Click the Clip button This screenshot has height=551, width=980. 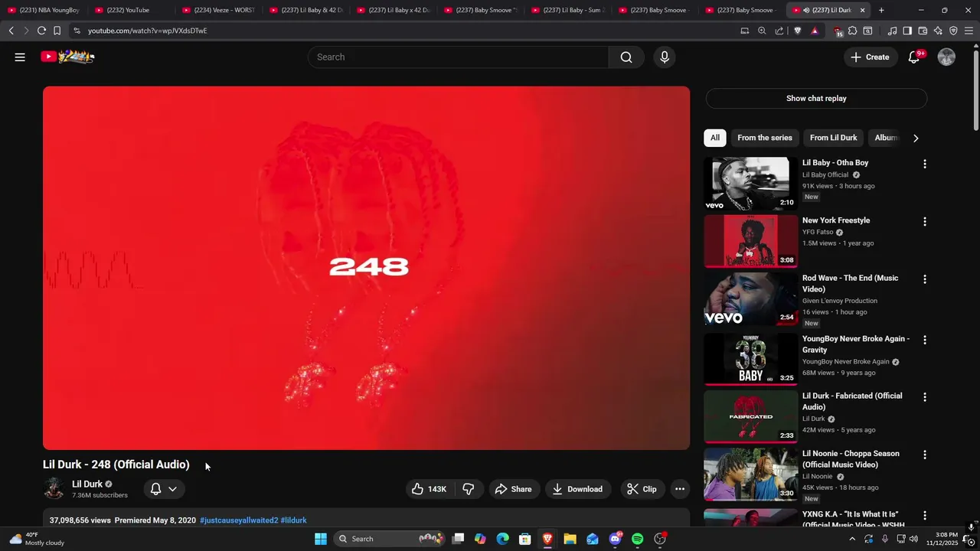642,489
